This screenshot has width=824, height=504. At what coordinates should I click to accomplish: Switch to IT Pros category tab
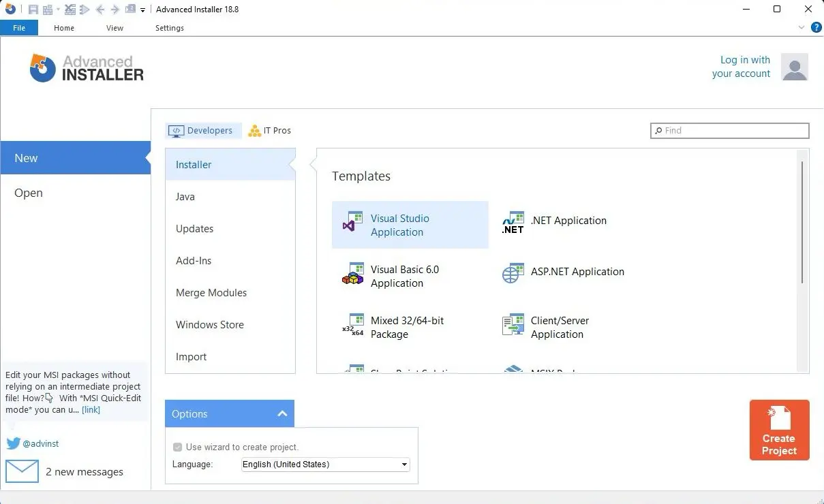[x=270, y=131]
